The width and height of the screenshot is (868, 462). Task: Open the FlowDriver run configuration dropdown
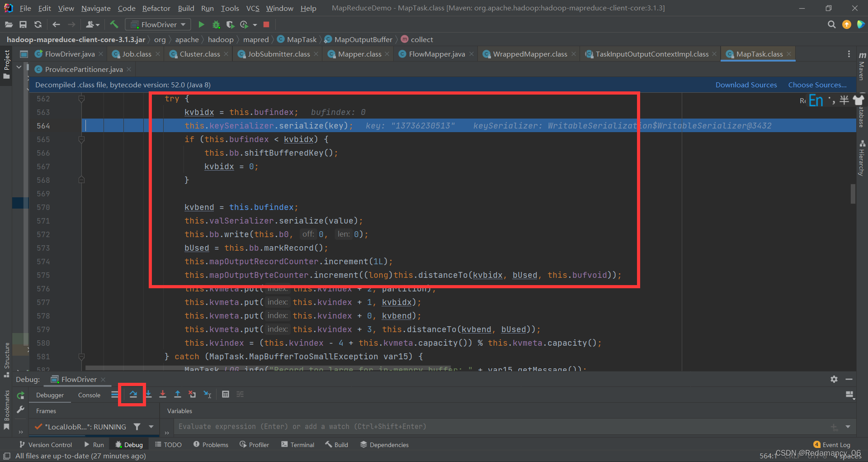pos(158,24)
